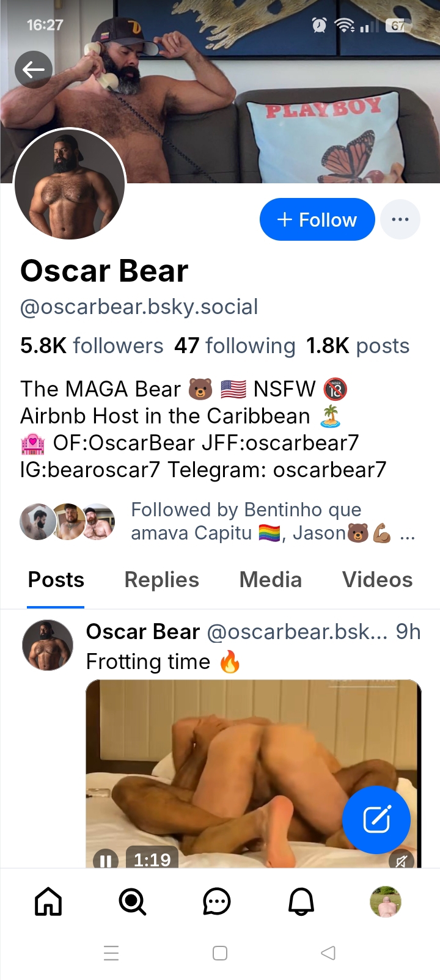The height and width of the screenshot is (980, 440).
Task: Open the three-dot profile options menu
Action: (x=400, y=219)
